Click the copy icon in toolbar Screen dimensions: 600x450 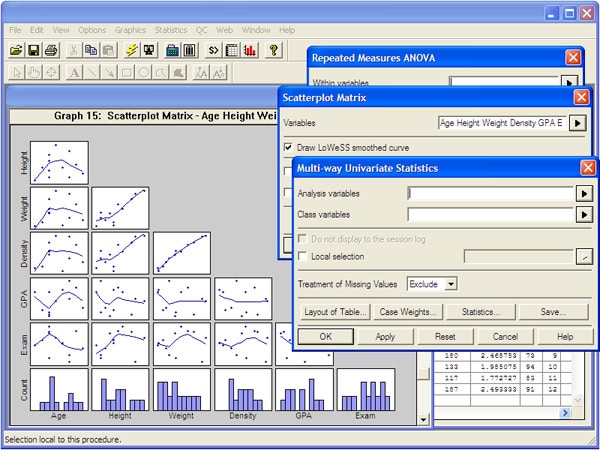click(91, 50)
